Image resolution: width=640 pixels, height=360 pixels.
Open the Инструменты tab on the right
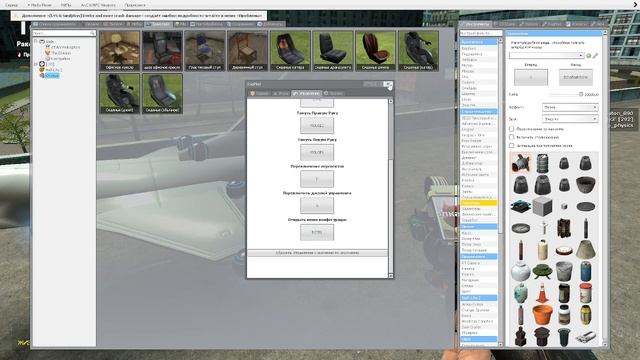point(476,24)
